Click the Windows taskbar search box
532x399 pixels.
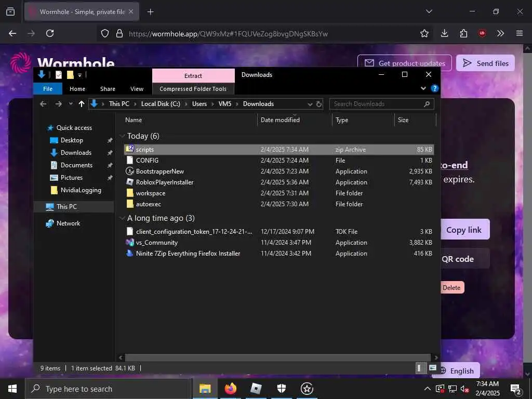click(108, 389)
